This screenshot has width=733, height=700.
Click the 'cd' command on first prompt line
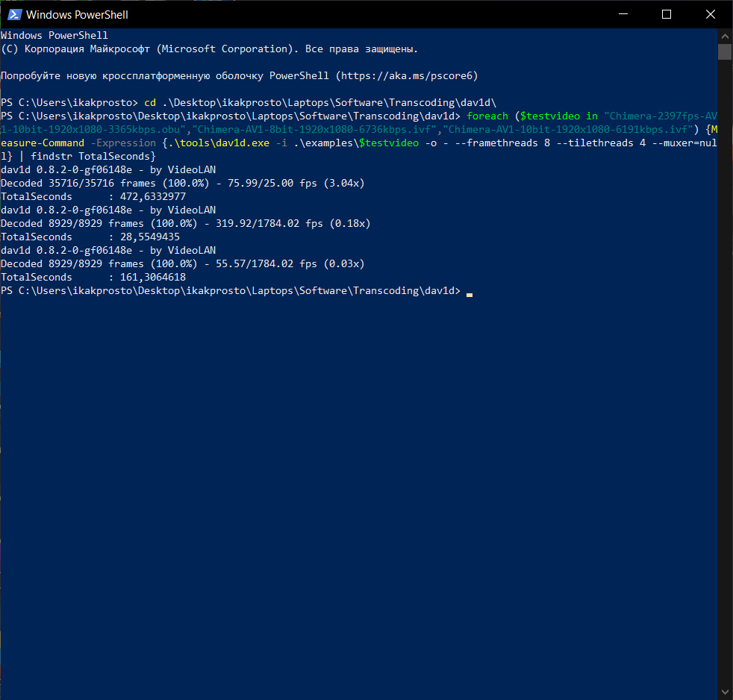150,103
